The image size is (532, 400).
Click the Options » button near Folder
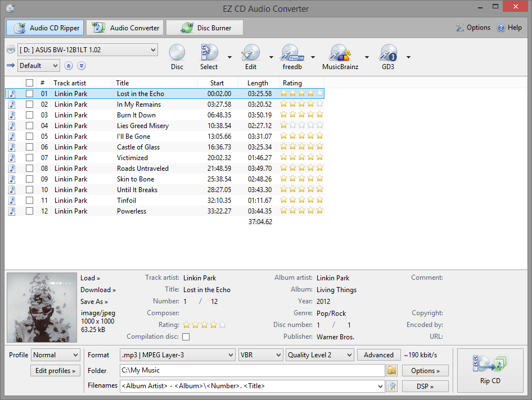coord(425,371)
